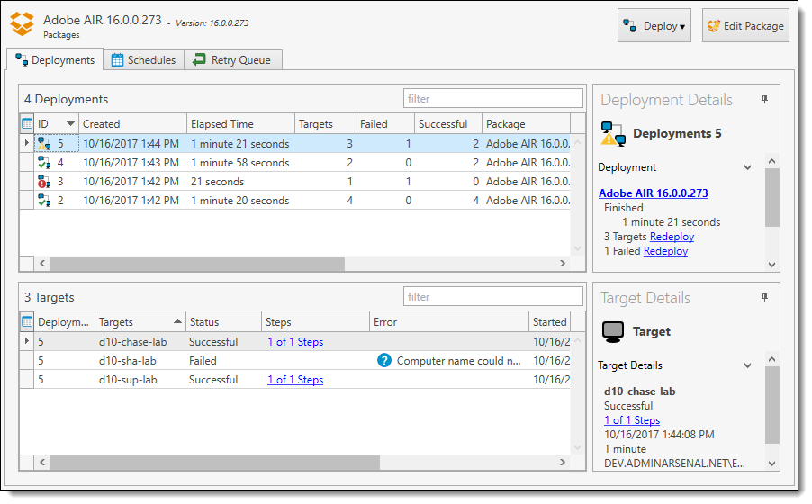Screen dimensions: 812x504
Task: Sort by Error column header
Action: pos(449,321)
